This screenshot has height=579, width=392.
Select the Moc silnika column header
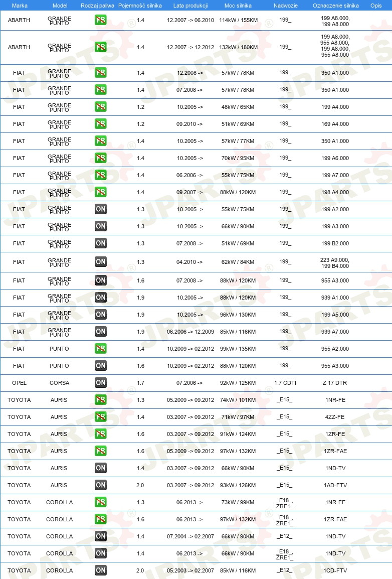238,6
